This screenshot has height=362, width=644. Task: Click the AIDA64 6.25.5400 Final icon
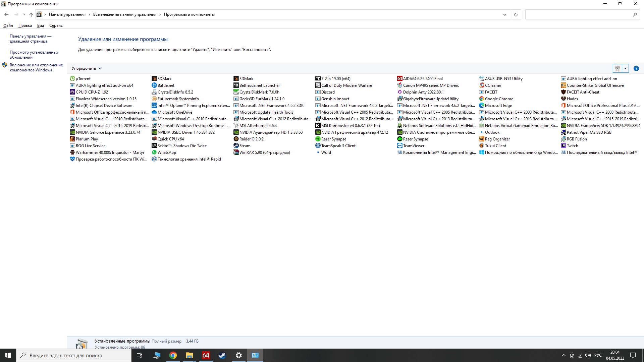point(399,78)
